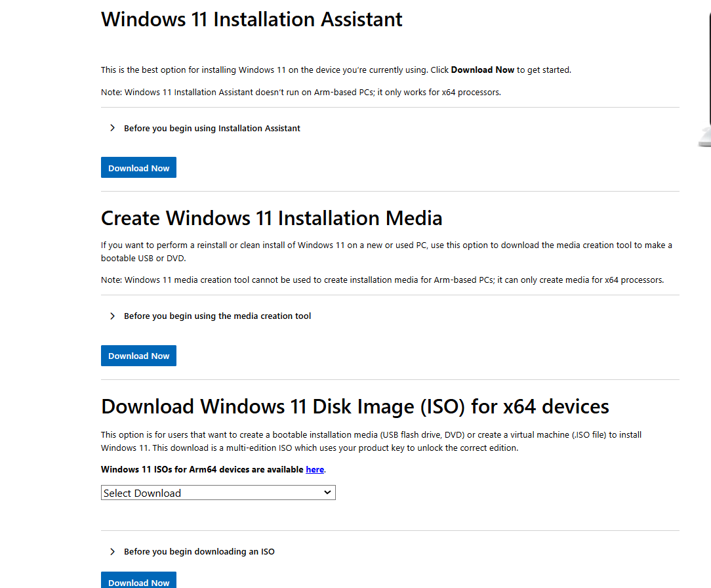Click 'Download Windows 11 Disk Image (ISO)' heading
The width and height of the screenshot is (711, 588).
click(355, 406)
